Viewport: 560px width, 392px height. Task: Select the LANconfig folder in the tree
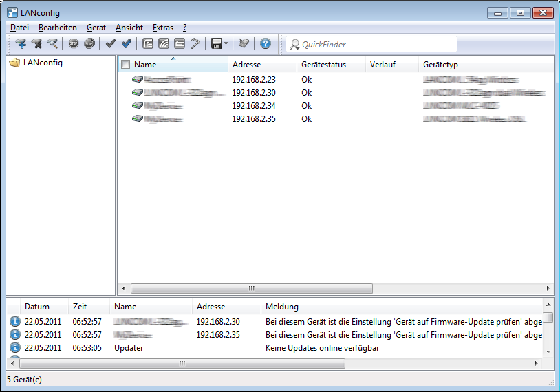tap(42, 63)
